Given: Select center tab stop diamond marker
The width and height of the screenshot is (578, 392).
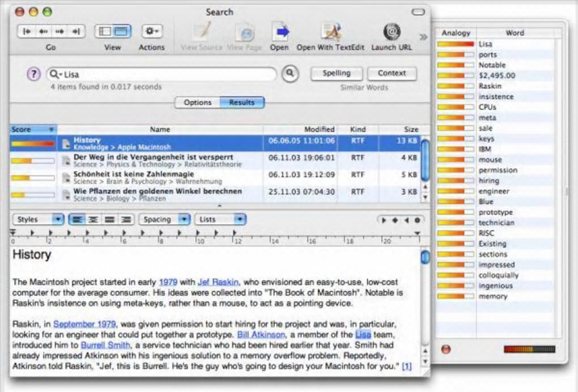Looking at the screenshot, I should (x=395, y=220).
